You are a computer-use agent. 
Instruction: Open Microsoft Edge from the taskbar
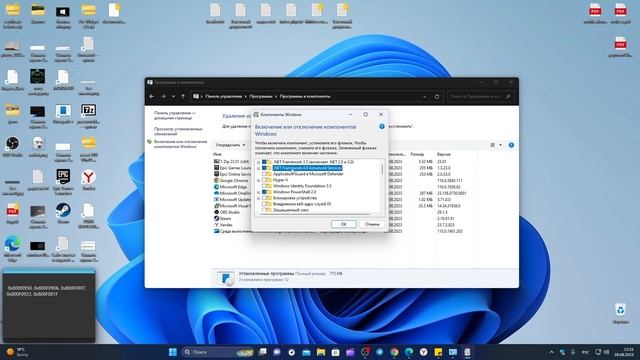point(409,352)
